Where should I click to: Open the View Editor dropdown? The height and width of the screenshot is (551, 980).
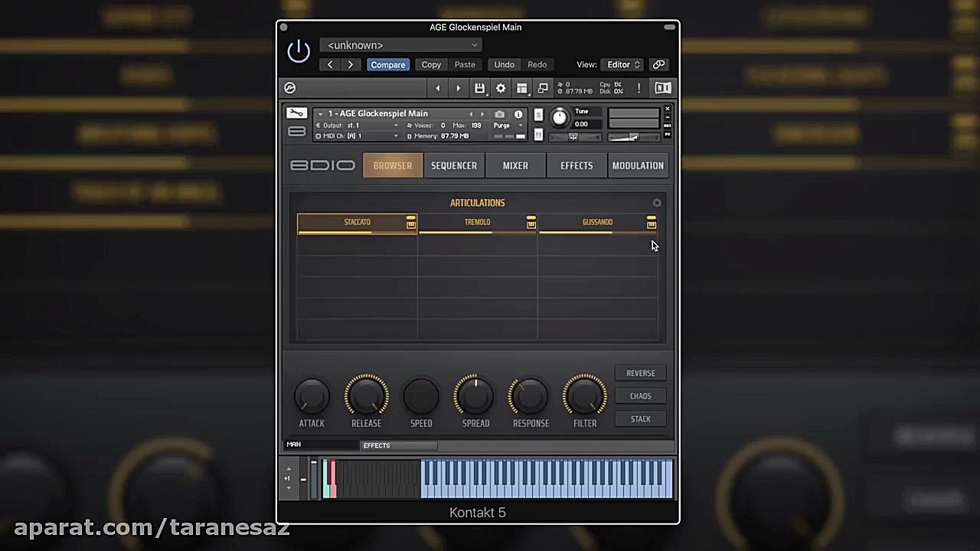(x=622, y=65)
